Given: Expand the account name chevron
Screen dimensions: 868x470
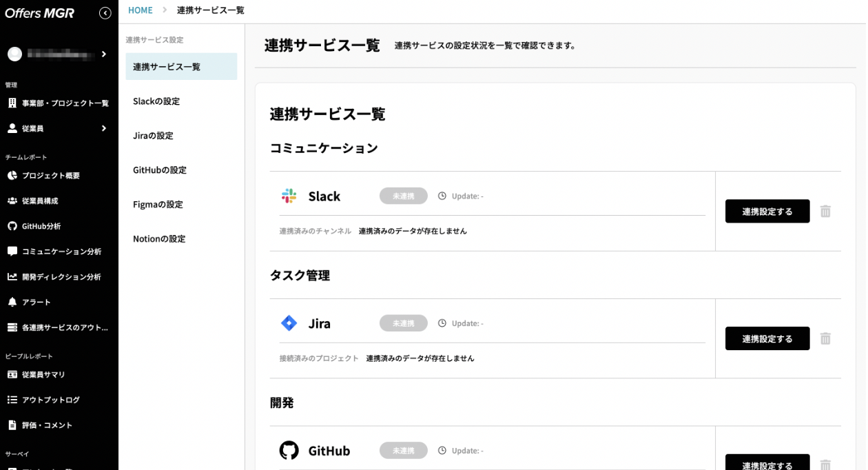Looking at the screenshot, I should 103,54.
